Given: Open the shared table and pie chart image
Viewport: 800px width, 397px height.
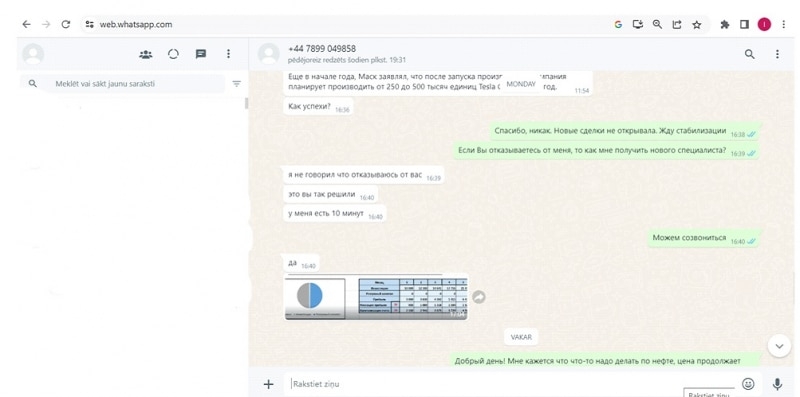Looking at the screenshot, I should (376, 298).
